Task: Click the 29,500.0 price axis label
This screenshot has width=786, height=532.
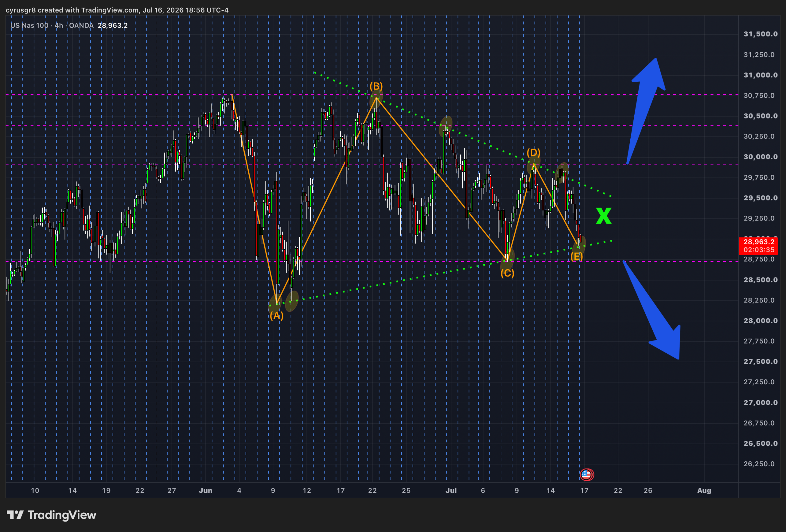Action: 761,198
